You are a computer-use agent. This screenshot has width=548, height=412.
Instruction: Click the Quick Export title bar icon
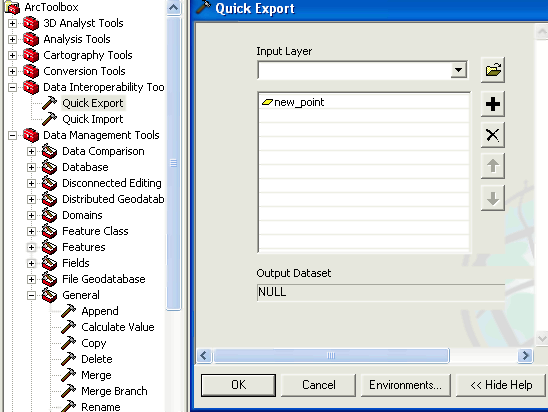203,7
